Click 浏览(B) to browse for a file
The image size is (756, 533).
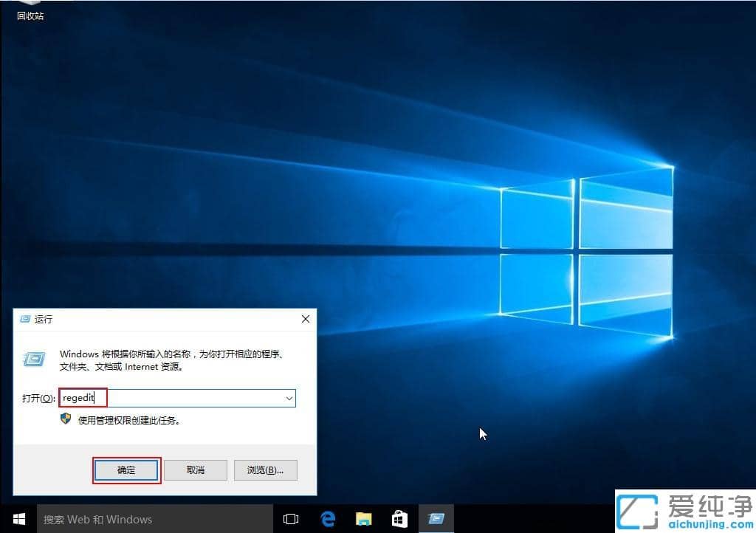pos(266,470)
